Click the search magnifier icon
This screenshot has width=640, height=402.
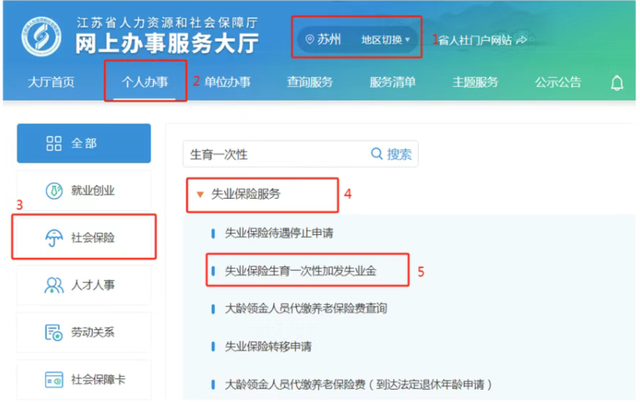(377, 154)
